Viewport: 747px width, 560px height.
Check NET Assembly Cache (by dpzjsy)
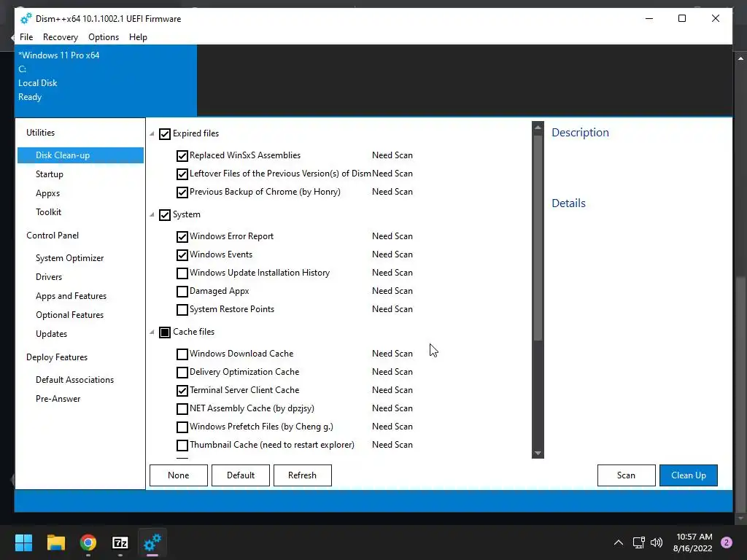coord(182,408)
